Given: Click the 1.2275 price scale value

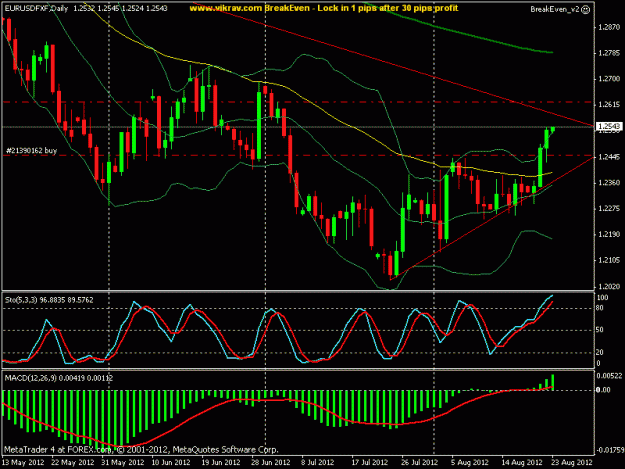Looking at the screenshot, I should [609, 209].
